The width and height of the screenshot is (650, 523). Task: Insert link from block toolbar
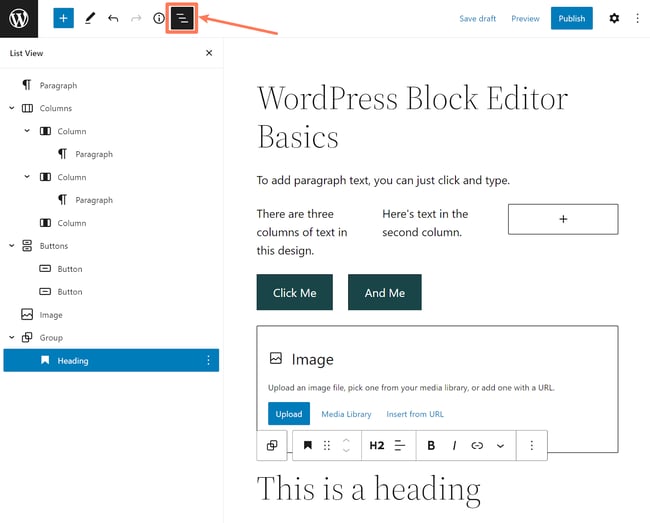[x=477, y=445]
